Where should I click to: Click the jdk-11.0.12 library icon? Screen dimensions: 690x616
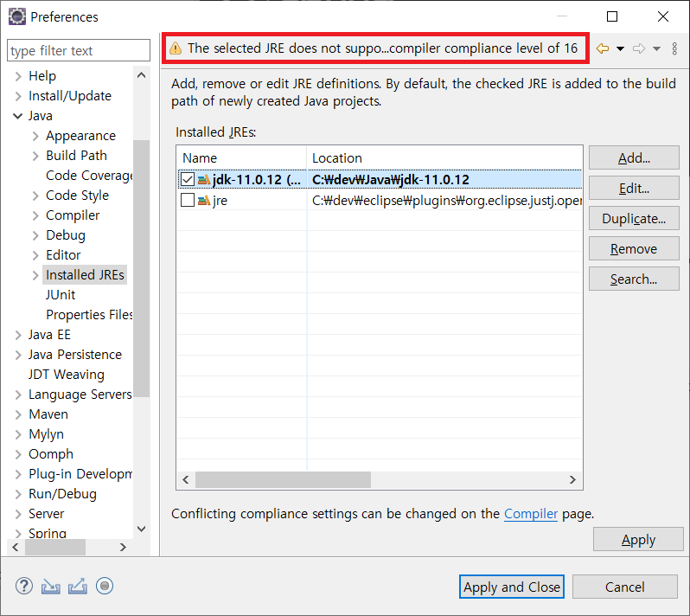click(204, 180)
